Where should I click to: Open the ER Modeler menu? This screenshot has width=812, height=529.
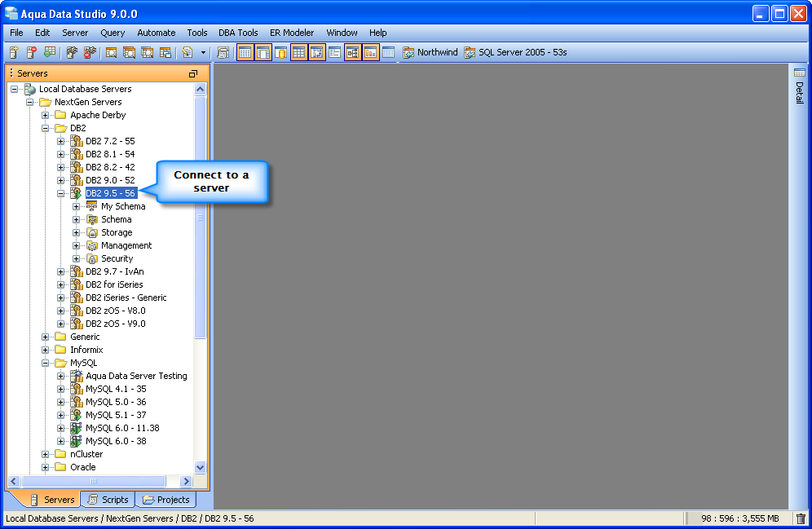click(x=292, y=33)
